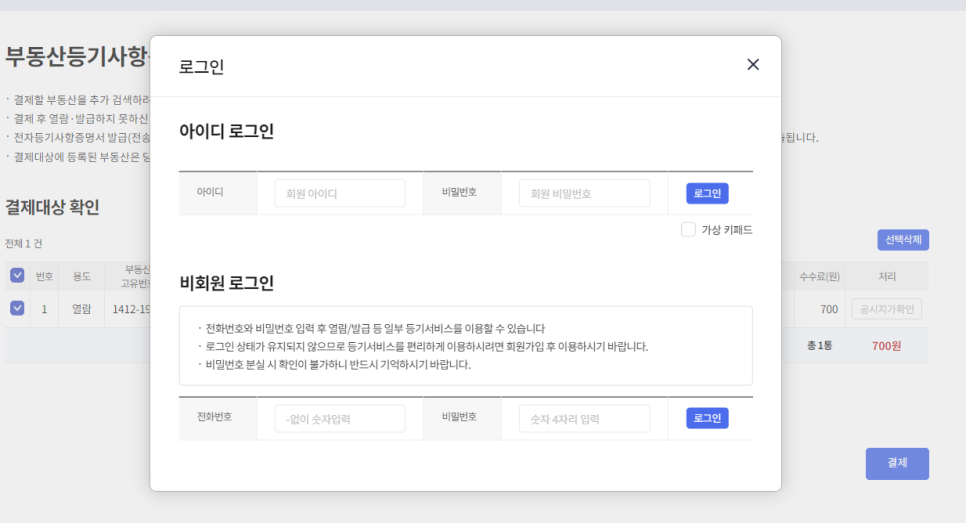This screenshot has width=966, height=523.
Task: Click the 수수료(원) column header
Action: point(818,276)
